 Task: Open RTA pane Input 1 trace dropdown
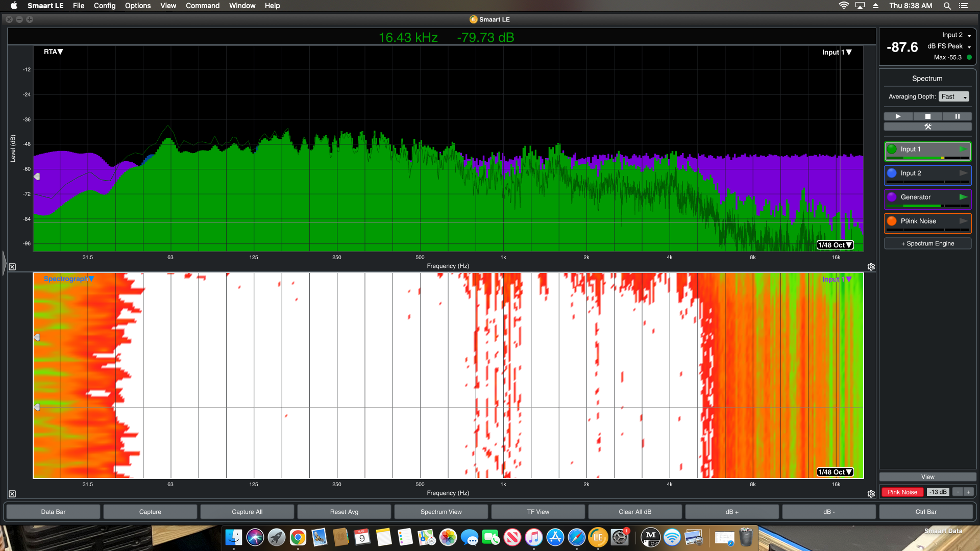coord(837,52)
